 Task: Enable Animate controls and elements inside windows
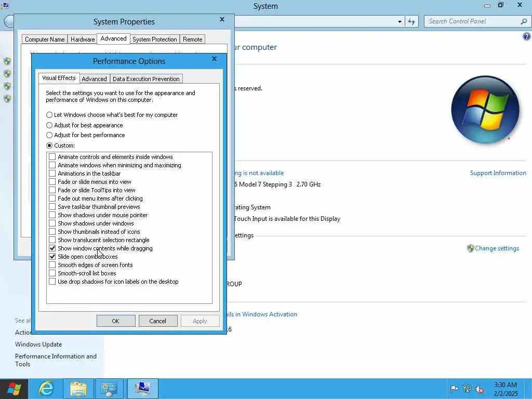tap(52, 157)
